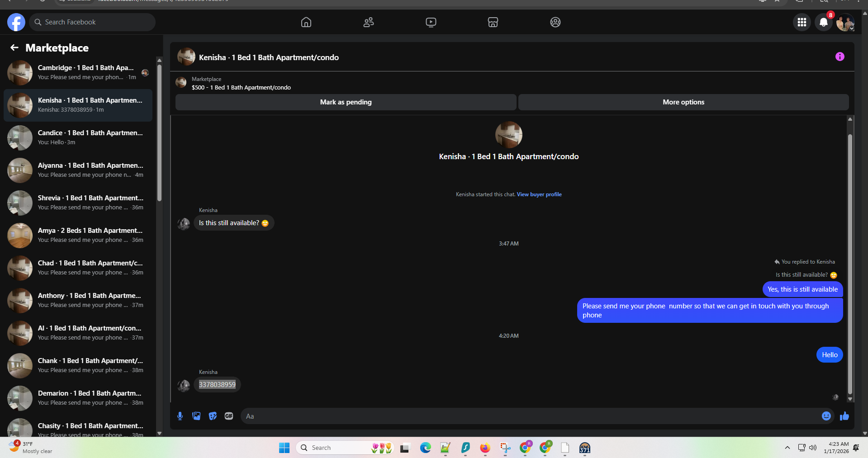
Task: Open the Aiyanna conversation
Action: (x=78, y=170)
